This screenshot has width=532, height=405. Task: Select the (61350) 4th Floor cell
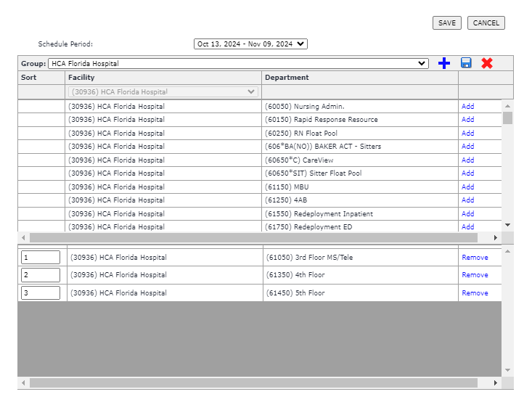[x=361, y=275]
